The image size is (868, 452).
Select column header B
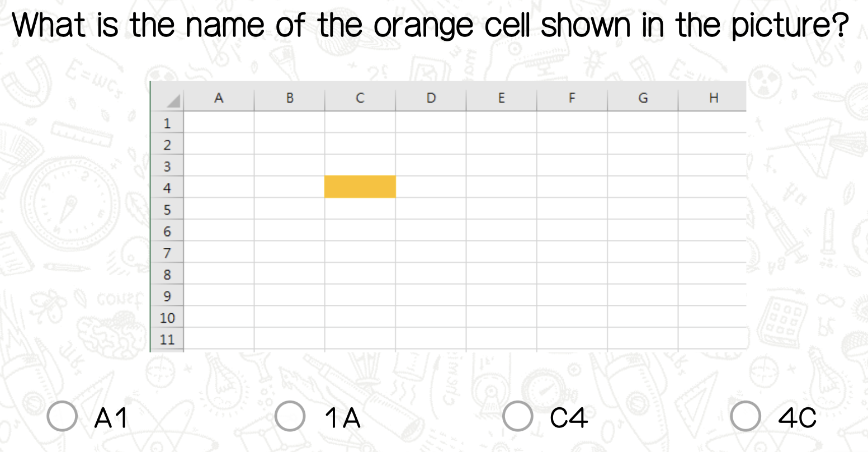(x=289, y=98)
